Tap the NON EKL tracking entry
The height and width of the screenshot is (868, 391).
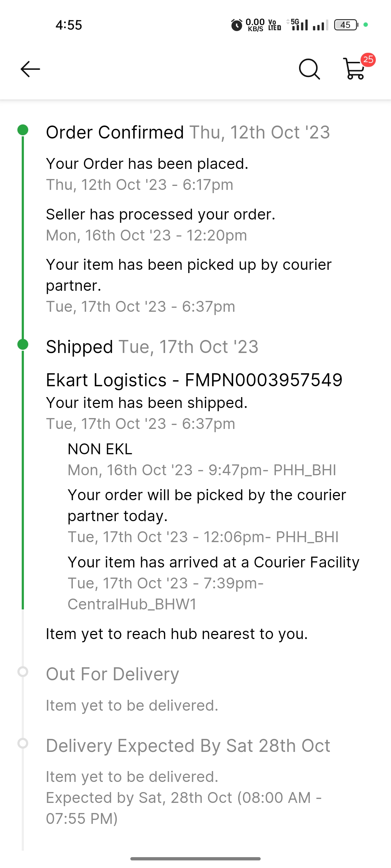pos(100,449)
